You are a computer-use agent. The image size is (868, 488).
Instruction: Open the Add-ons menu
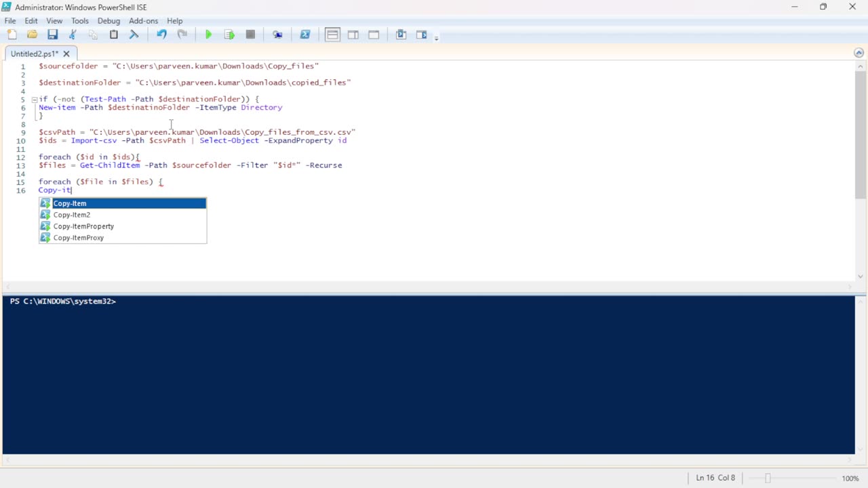143,21
